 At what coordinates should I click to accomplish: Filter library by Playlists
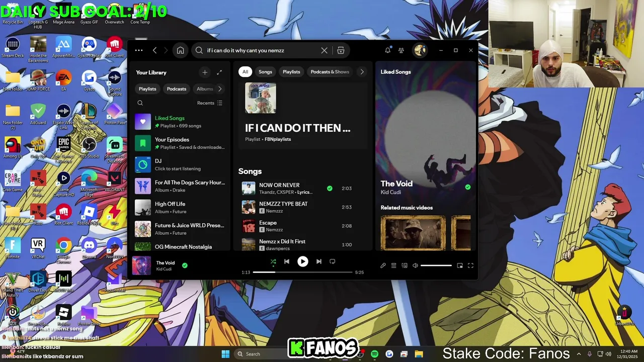point(147,89)
